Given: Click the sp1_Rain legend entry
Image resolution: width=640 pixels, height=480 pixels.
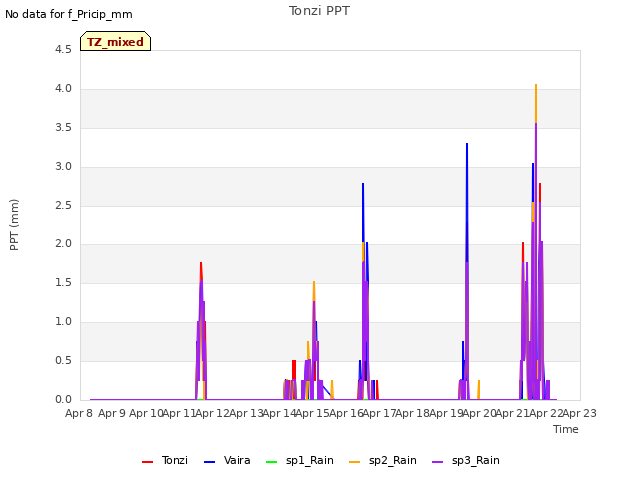Looking at the screenshot, I should point(300,460).
